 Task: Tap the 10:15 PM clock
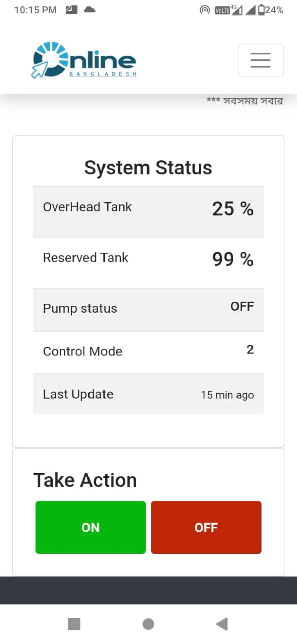point(35,10)
